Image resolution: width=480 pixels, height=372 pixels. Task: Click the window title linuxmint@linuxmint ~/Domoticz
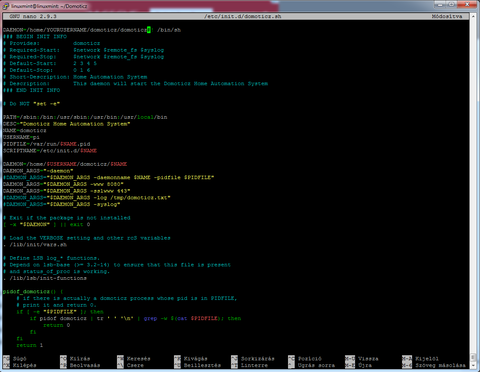tap(49, 6)
